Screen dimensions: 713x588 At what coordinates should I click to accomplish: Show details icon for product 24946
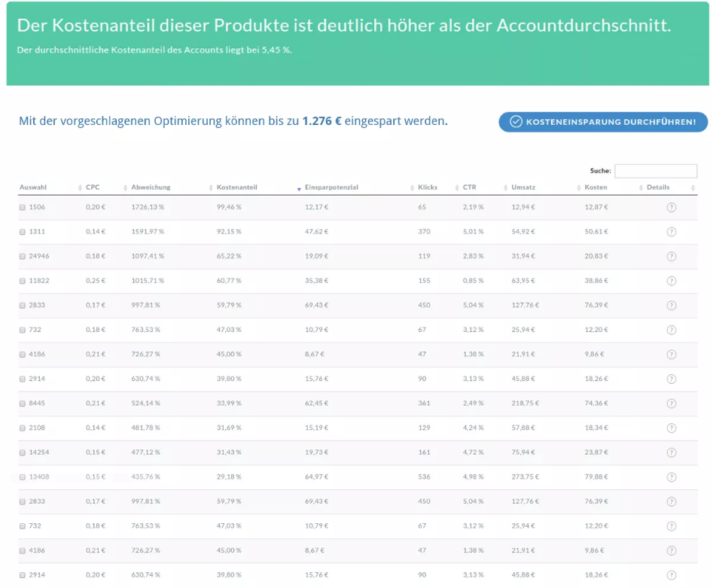pos(671,257)
